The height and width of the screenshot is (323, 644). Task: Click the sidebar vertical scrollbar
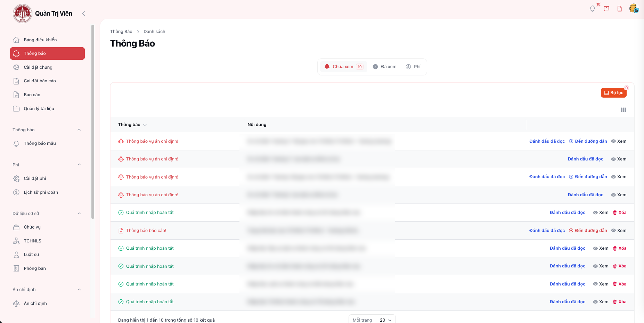[x=93, y=122]
